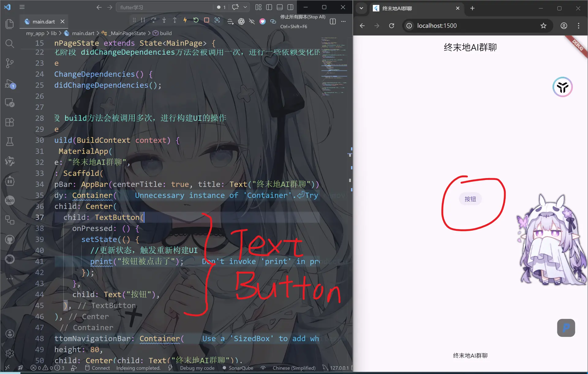The image size is (588, 374).
Task: Click Step Over in the debug toolbar
Action: click(153, 20)
